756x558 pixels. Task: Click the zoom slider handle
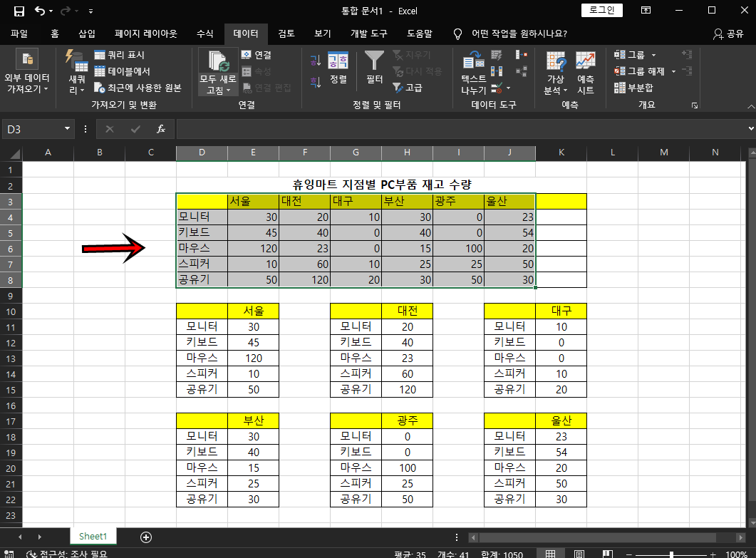click(671, 554)
